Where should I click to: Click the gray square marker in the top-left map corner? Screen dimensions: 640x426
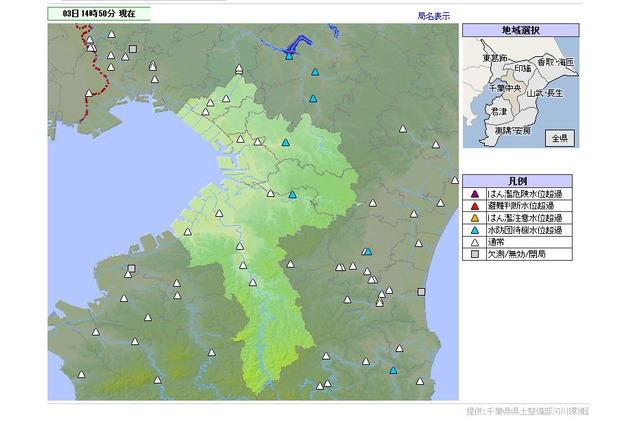tap(133, 49)
